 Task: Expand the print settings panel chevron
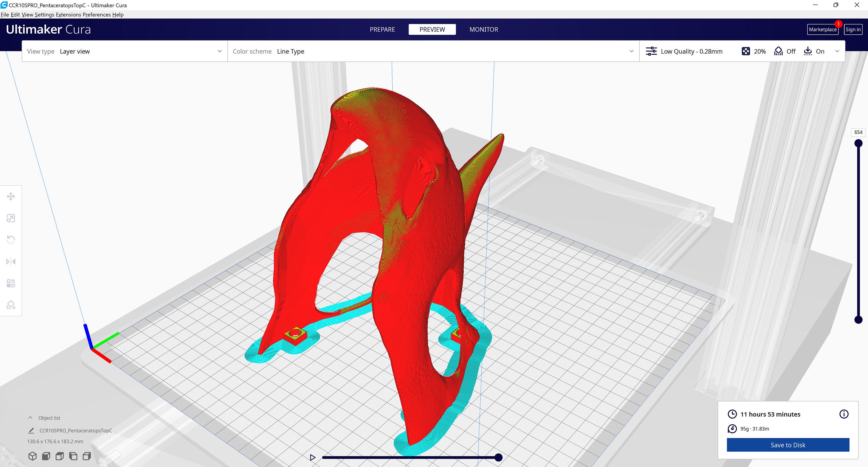(838, 51)
